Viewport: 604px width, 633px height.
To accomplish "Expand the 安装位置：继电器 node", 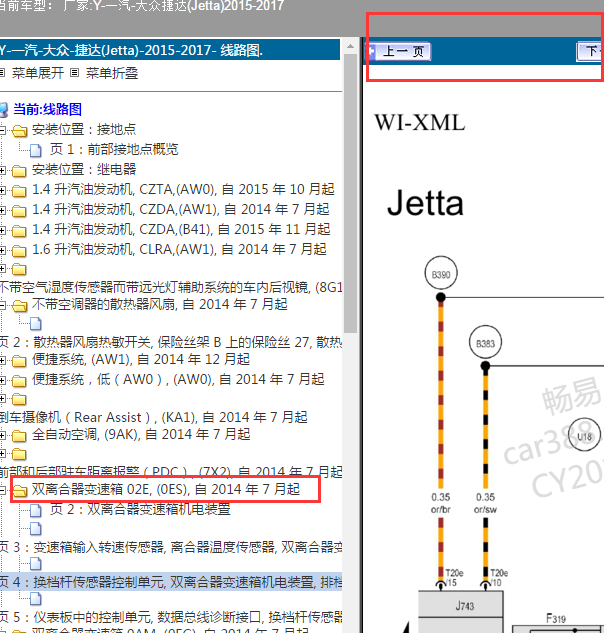I will point(2,170).
